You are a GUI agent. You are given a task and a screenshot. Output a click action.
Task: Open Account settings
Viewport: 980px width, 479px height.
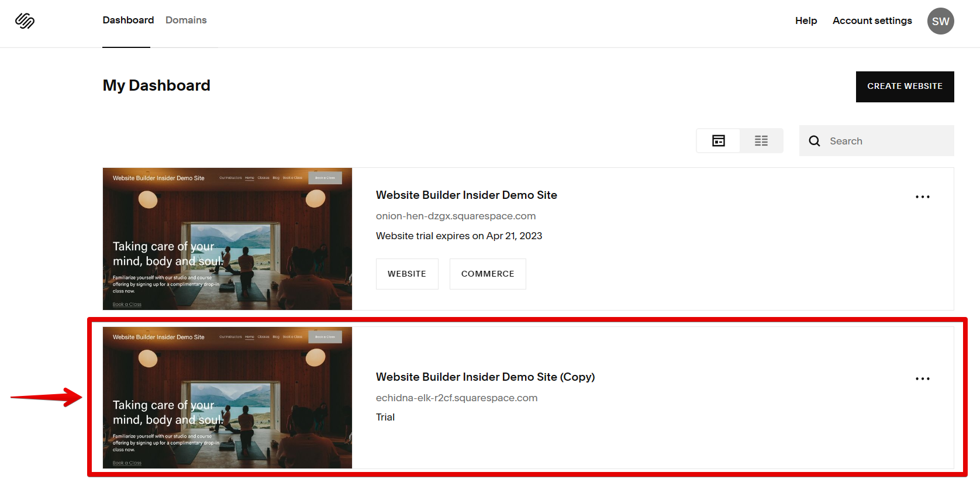(x=872, y=20)
